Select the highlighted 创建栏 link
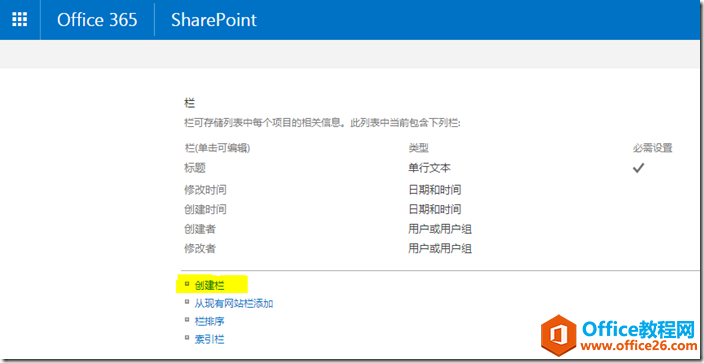The width and height of the screenshot is (704, 363). click(210, 285)
